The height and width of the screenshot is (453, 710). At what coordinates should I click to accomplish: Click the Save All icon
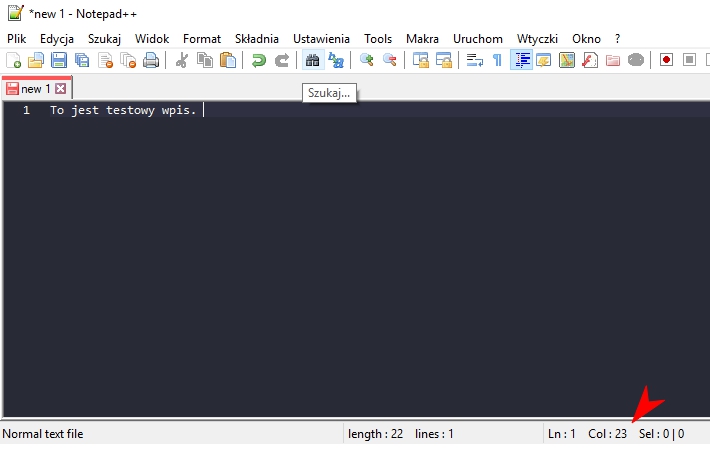(x=82, y=60)
